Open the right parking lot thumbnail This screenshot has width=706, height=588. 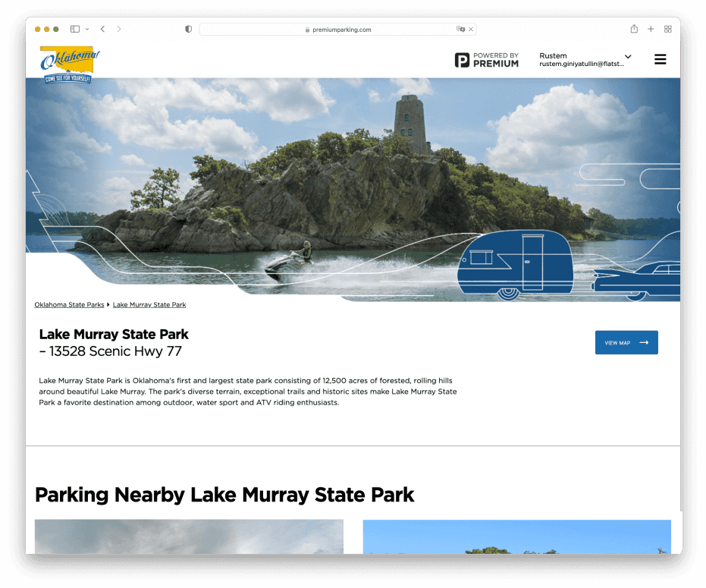[516, 536]
